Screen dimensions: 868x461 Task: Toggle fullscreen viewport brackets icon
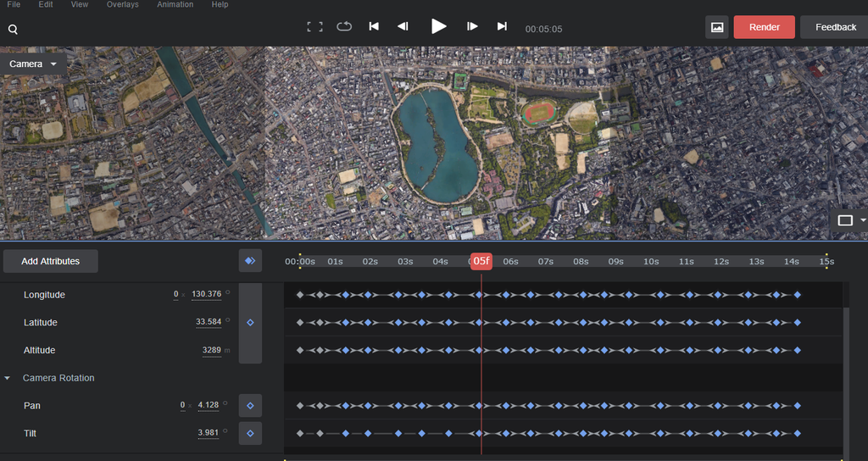(315, 26)
